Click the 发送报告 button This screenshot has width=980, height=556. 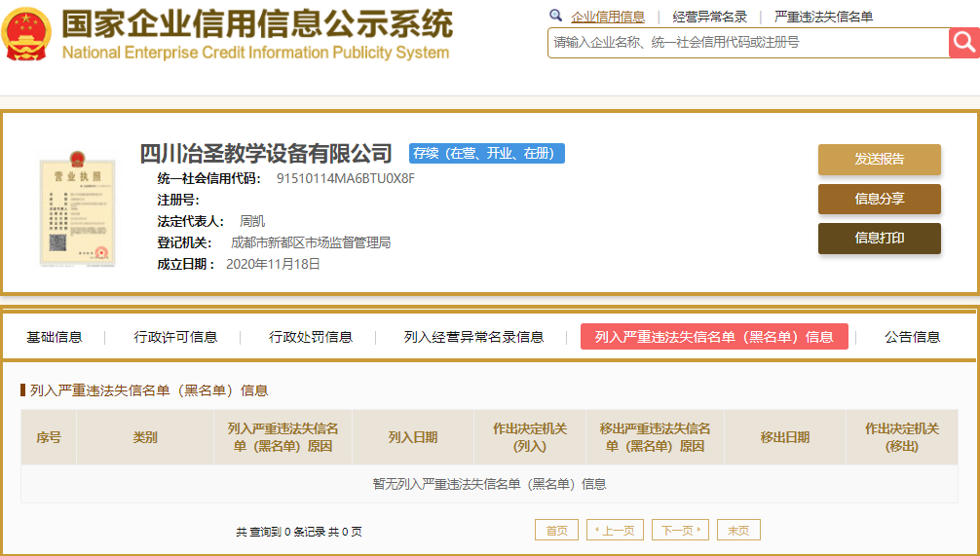tap(880, 160)
